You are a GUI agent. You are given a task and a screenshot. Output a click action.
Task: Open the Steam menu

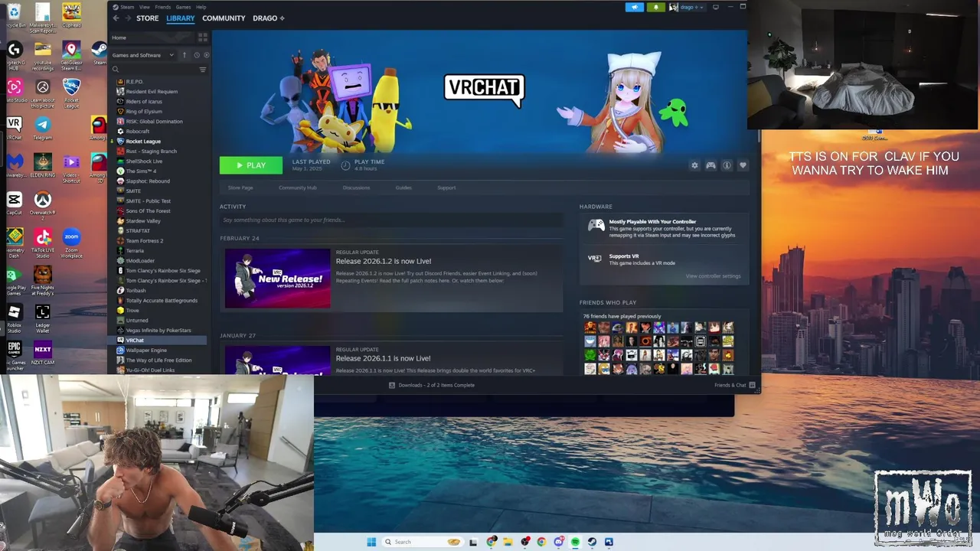(123, 7)
